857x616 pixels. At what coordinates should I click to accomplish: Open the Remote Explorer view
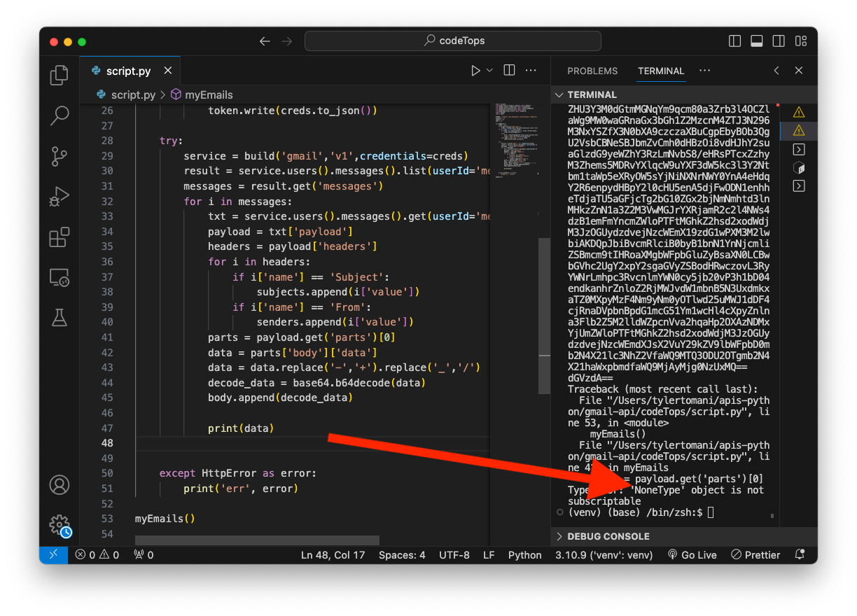point(60,277)
